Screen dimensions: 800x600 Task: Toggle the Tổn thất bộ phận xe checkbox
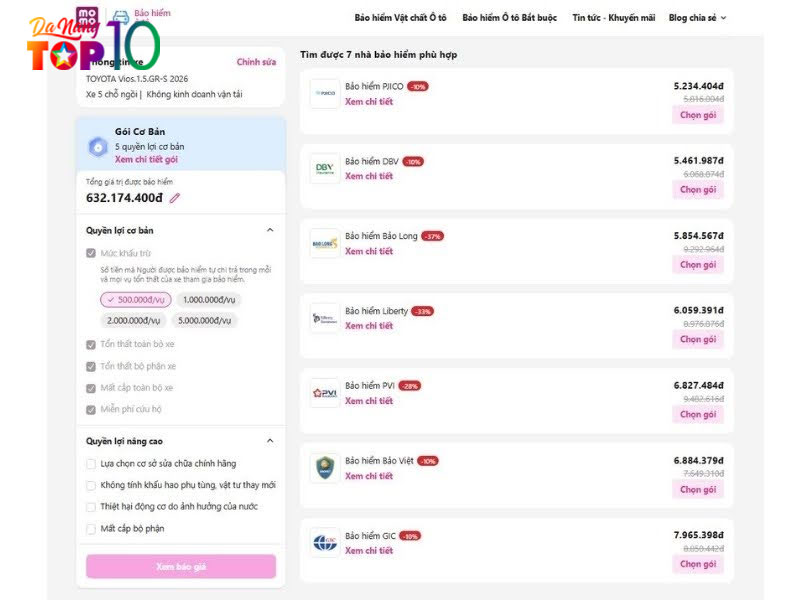91,366
